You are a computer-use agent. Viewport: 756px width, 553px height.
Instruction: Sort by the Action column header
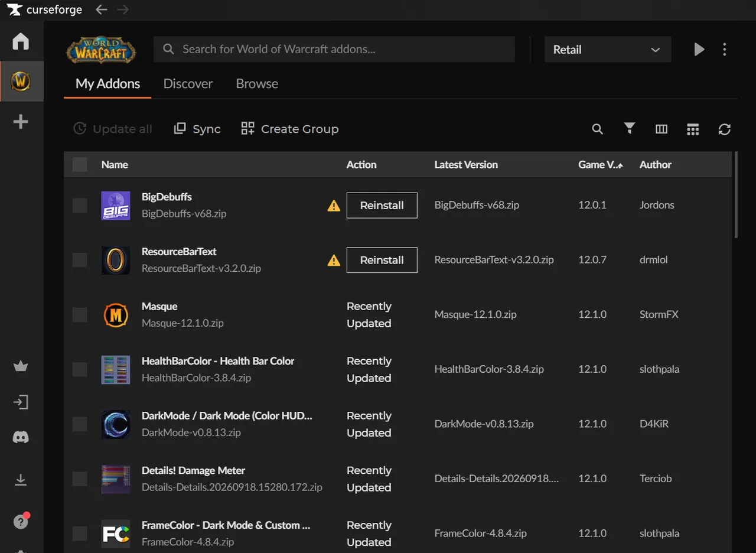[361, 165]
